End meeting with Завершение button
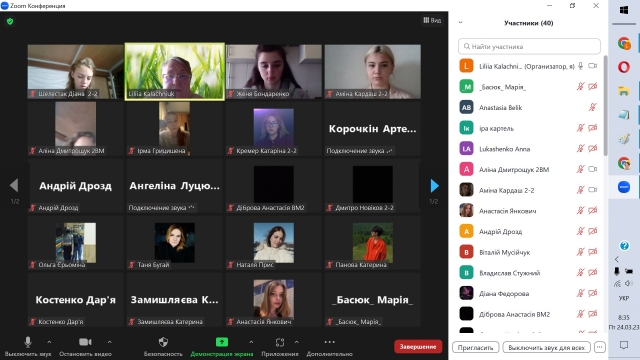 [x=418, y=347]
